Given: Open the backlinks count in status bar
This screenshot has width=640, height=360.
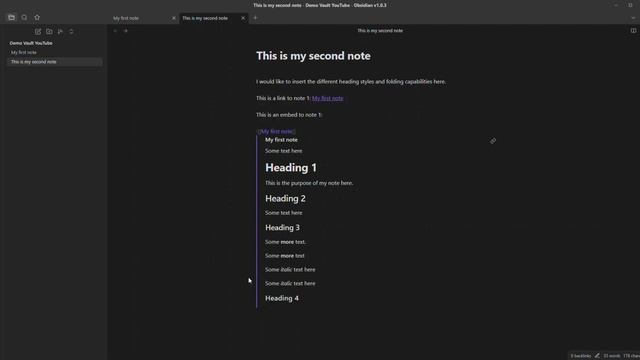Looking at the screenshot, I should [580, 356].
